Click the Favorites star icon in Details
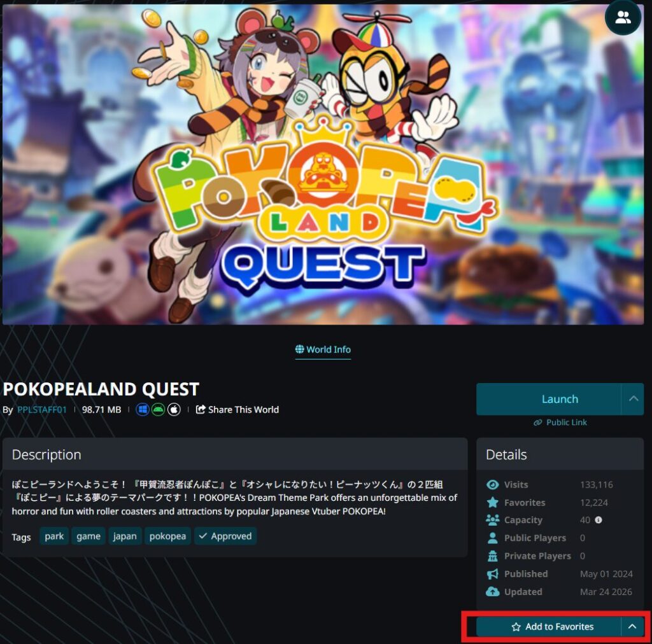 (493, 502)
